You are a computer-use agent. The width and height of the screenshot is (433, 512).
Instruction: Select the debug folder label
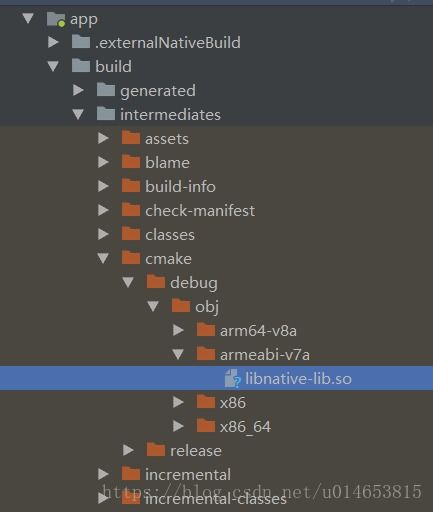click(x=194, y=283)
